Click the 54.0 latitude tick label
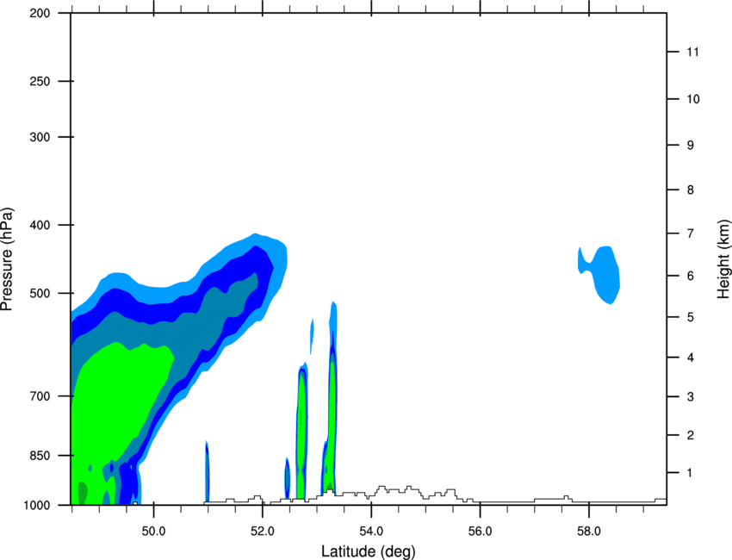Viewport: 732px width, 560px height. [x=371, y=531]
